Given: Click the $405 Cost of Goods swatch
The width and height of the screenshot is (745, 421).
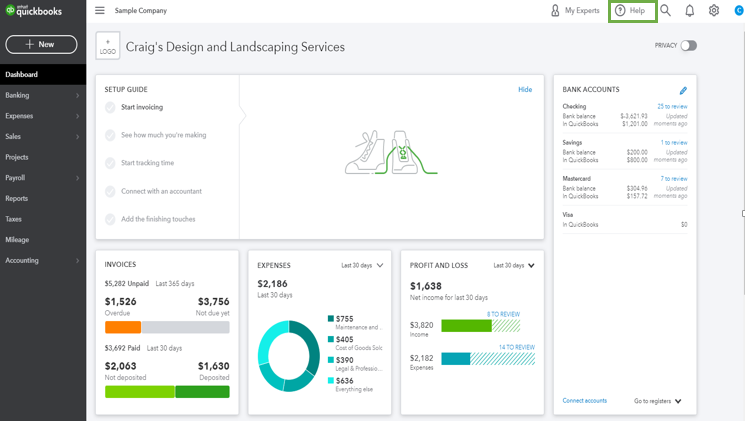Looking at the screenshot, I should click(331, 339).
